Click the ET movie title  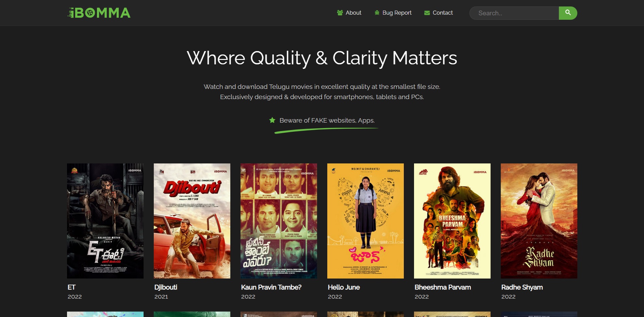[x=71, y=287]
